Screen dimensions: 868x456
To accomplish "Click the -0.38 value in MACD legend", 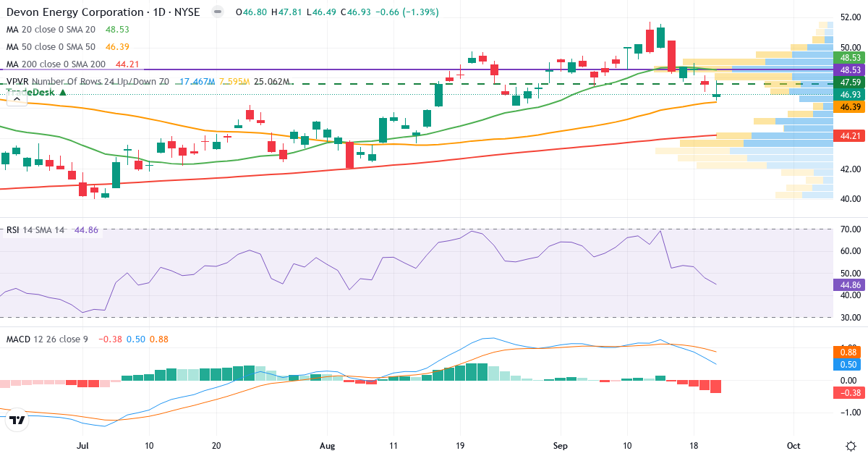I will (x=109, y=339).
